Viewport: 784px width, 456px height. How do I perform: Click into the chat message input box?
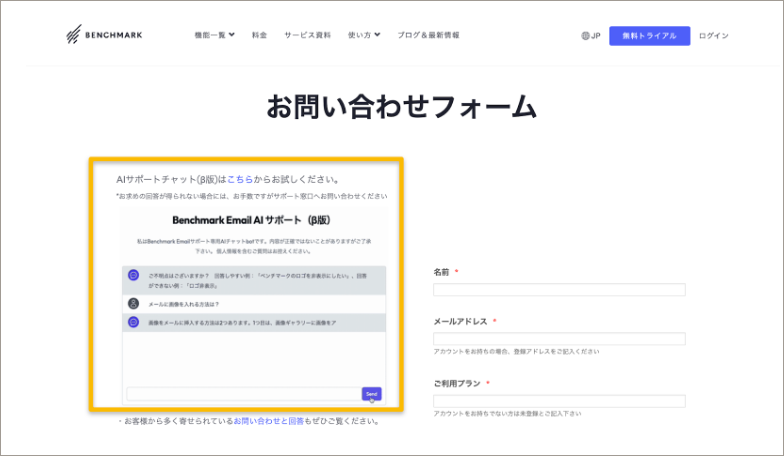tap(242, 394)
